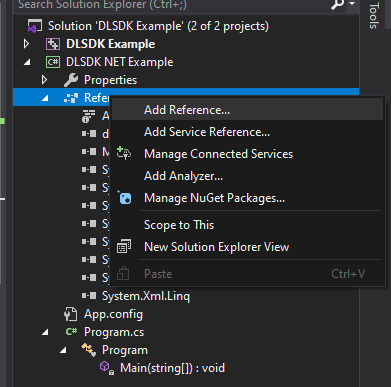The height and width of the screenshot is (387, 391).
Task: Click the Program.cs C# file icon
Action: (71, 332)
